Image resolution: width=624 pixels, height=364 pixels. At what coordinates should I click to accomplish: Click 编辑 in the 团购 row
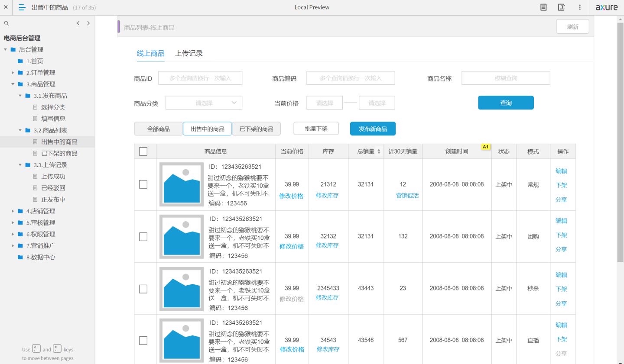point(561,221)
